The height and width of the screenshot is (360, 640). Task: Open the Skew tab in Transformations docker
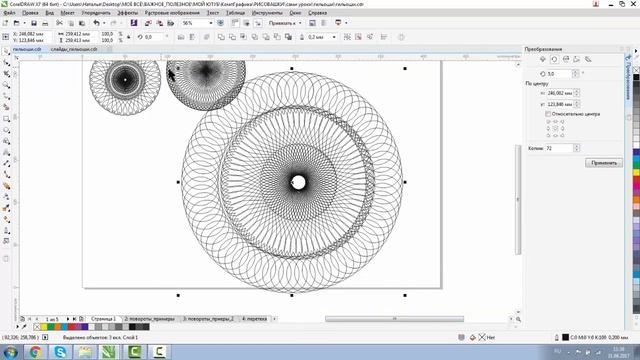click(588, 60)
